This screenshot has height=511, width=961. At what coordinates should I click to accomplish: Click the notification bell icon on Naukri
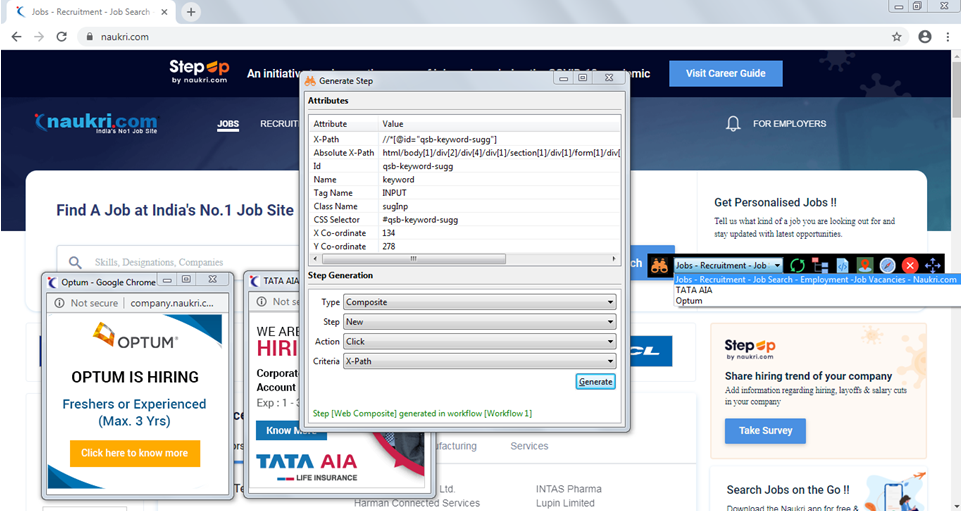733,124
